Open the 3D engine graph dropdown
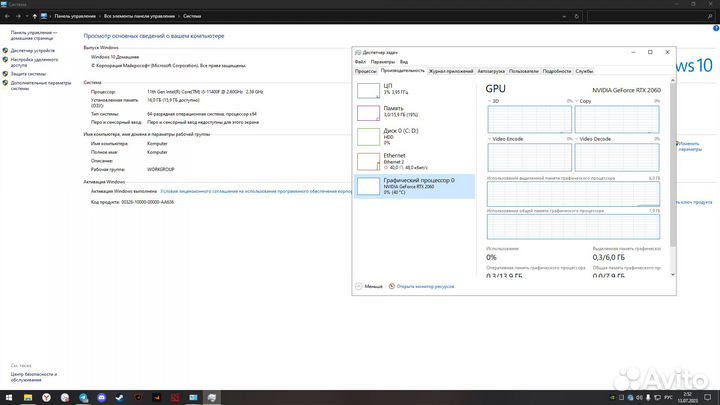720x405 pixels. (489, 101)
